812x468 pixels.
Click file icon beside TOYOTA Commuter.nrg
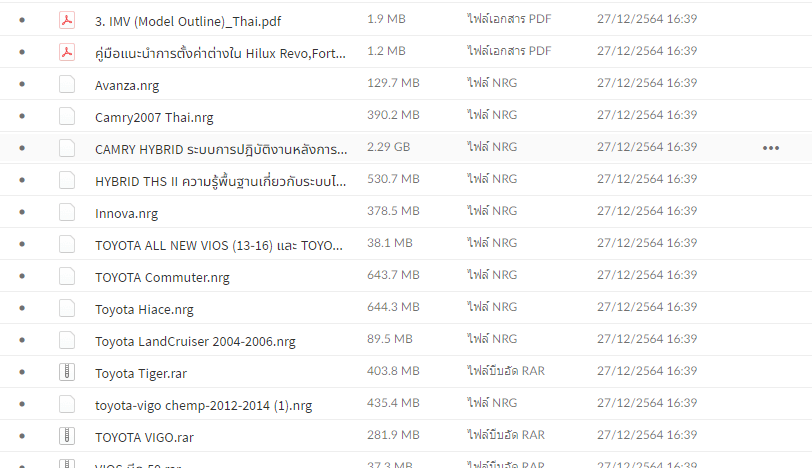(x=67, y=276)
